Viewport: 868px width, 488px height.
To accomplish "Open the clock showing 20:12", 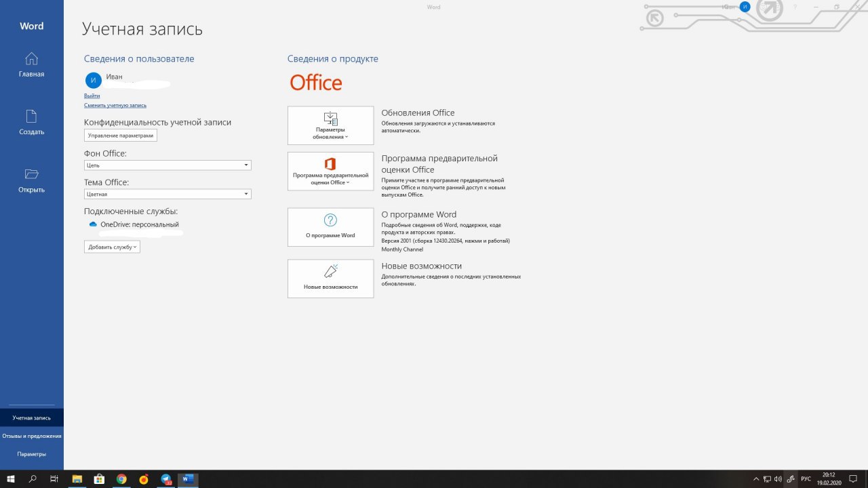I will pyautogui.click(x=829, y=479).
